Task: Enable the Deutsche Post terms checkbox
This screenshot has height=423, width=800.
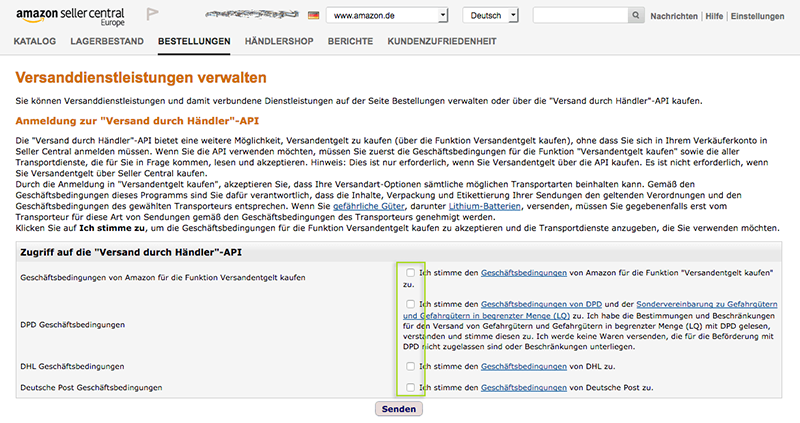Action: tap(410, 386)
